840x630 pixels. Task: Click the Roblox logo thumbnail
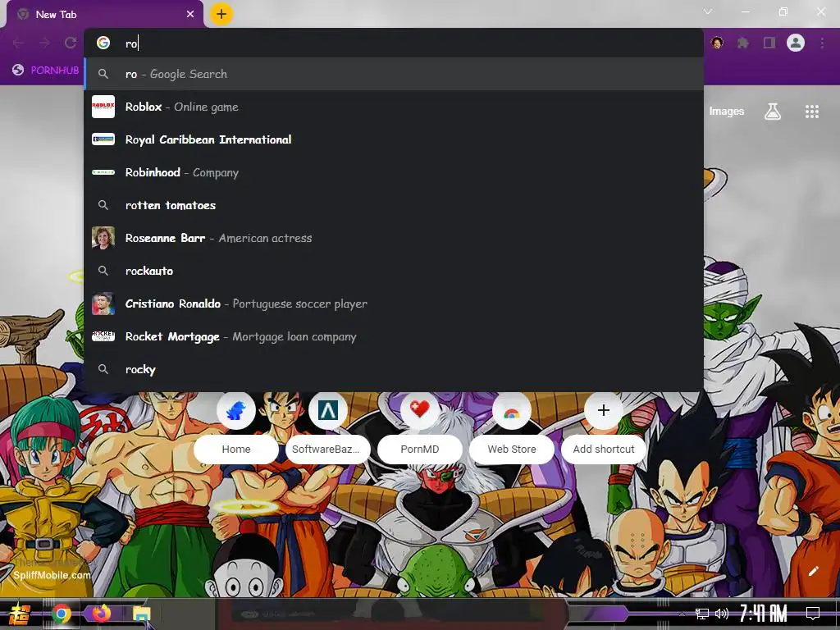click(103, 107)
